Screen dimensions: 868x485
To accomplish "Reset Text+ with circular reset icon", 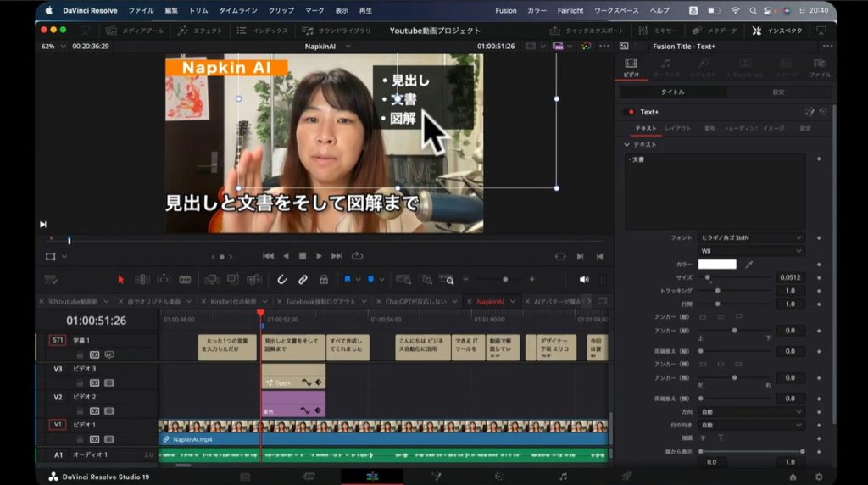I will (x=823, y=112).
